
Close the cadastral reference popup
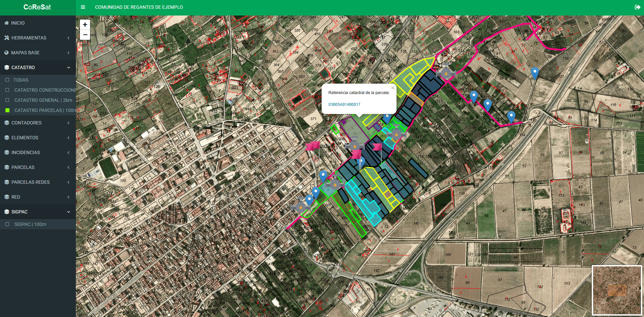392,88
